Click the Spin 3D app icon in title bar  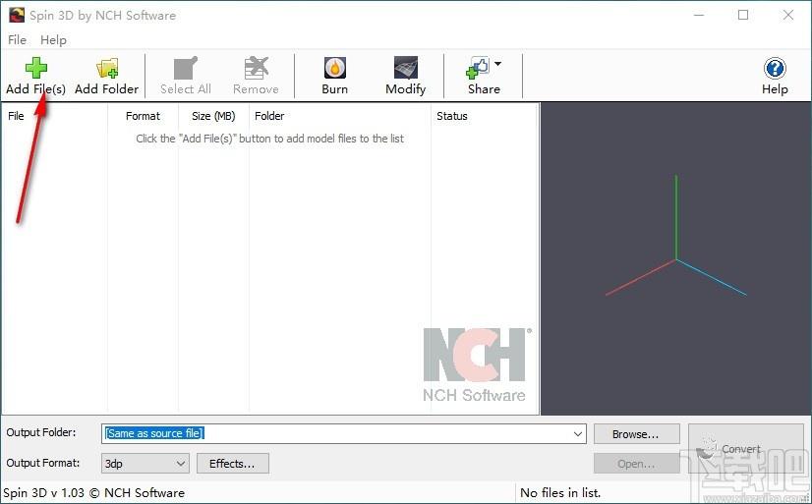[17, 15]
